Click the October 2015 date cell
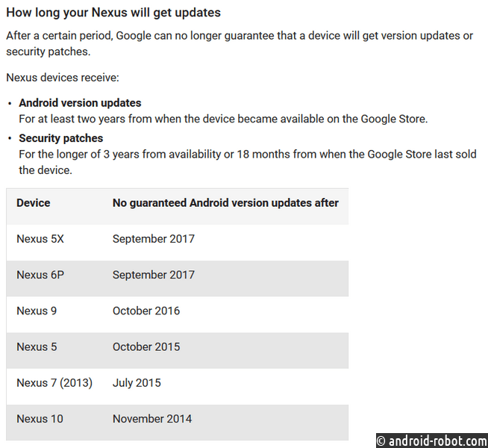This screenshot has height=448, width=488. (x=146, y=346)
